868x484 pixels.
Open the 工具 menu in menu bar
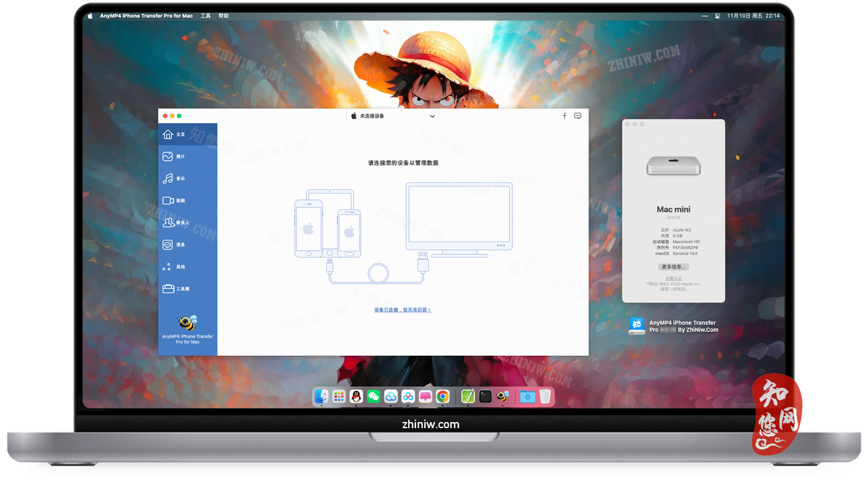pyautogui.click(x=205, y=16)
